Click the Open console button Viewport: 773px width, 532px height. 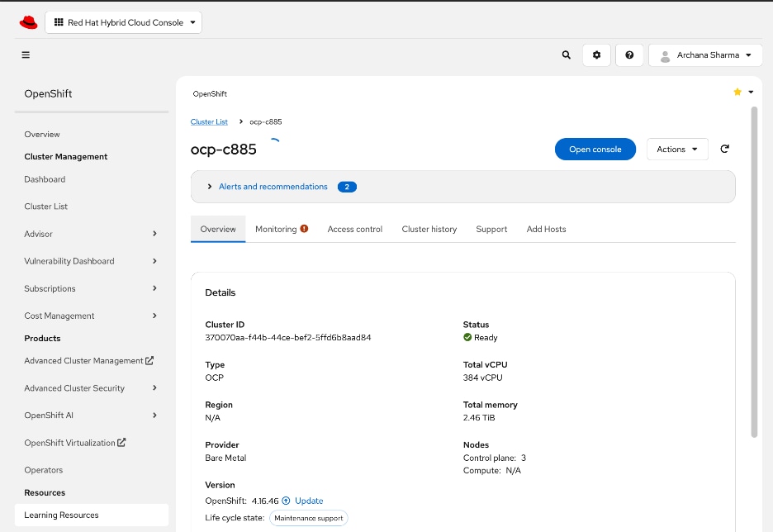tap(595, 149)
